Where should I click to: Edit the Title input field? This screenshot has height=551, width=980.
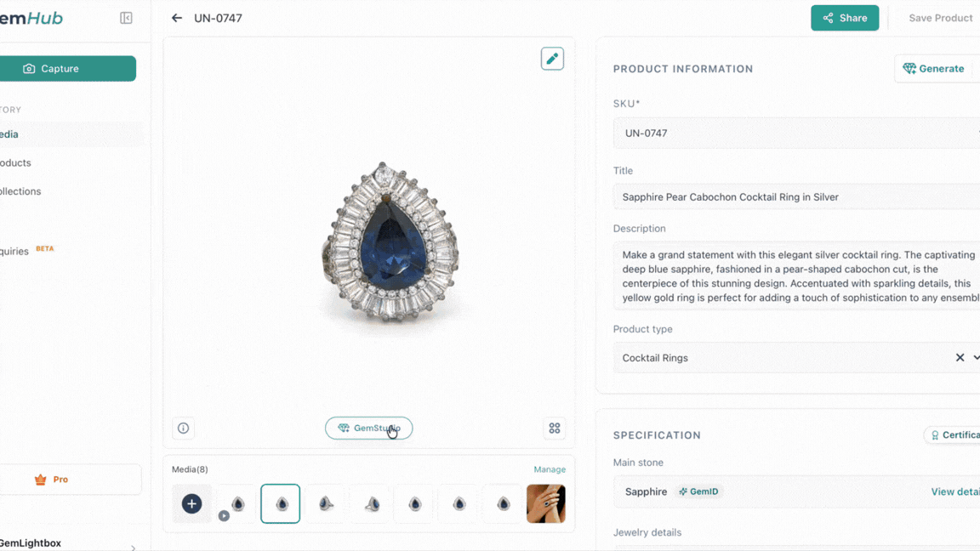[x=796, y=196]
